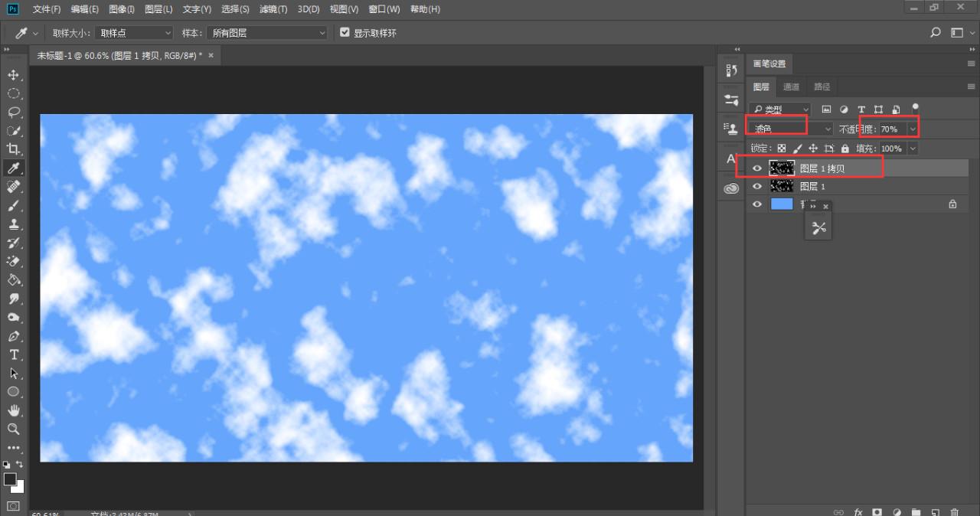Select the Paint Bucket tool
The image size is (980, 516).
(x=14, y=280)
